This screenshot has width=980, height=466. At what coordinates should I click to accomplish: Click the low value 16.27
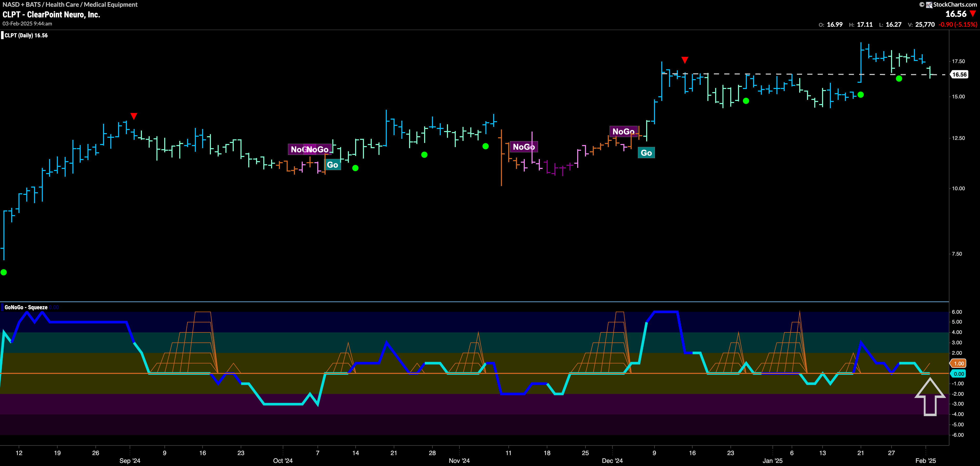click(x=894, y=24)
